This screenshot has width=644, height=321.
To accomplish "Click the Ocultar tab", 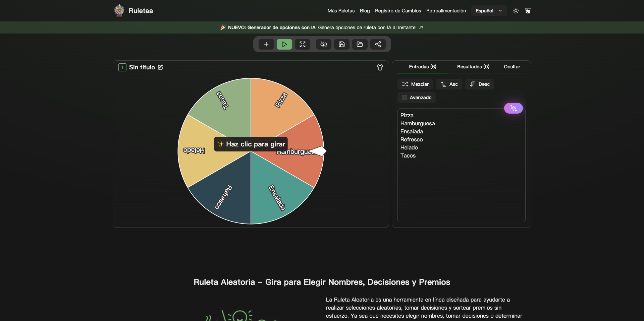I will (512, 67).
